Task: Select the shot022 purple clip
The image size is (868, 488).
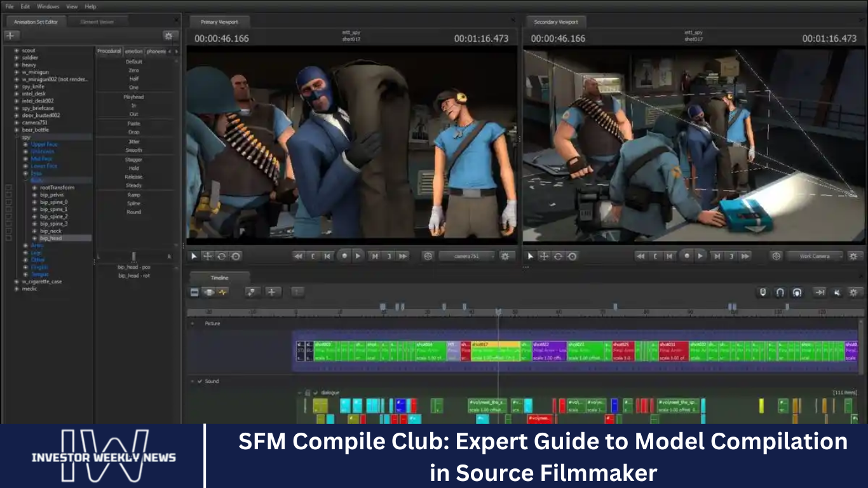Action: coord(550,351)
